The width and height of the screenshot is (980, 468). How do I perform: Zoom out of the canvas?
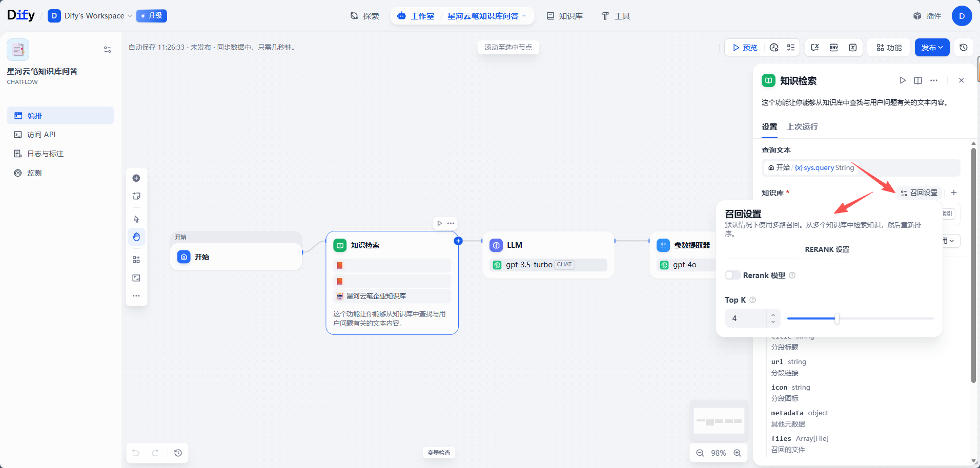700,453
